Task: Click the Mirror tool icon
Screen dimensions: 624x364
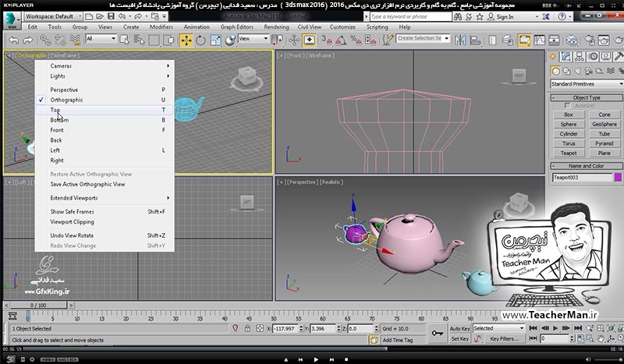Action: pyautogui.click(x=460, y=41)
